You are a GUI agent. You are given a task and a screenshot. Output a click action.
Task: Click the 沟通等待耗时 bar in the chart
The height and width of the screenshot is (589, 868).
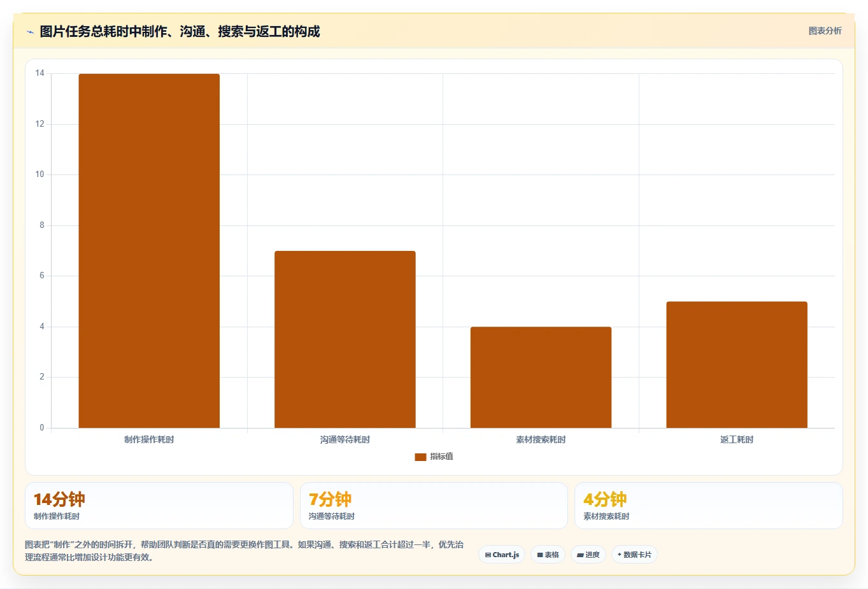click(x=345, y=339)
